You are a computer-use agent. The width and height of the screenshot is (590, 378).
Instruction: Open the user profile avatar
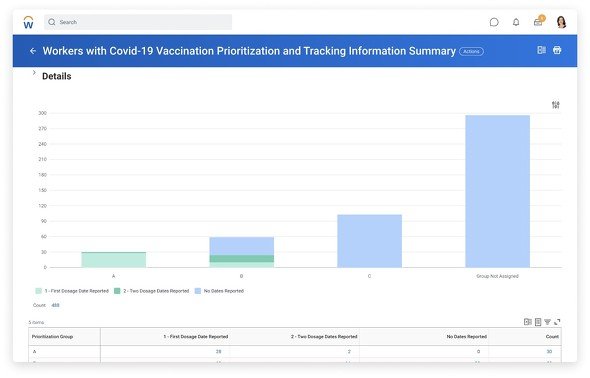[x=561, y=22]
